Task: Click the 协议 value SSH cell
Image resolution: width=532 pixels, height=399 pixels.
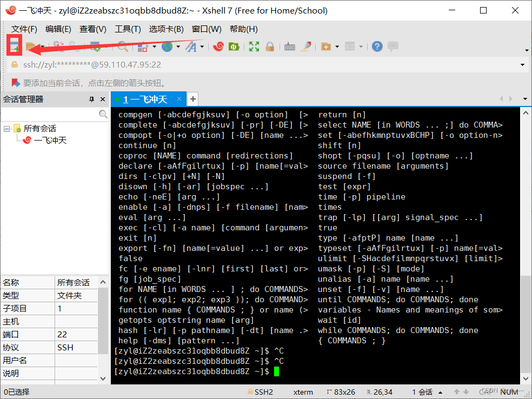Action: pyautogui.click(x=76, y=348)
